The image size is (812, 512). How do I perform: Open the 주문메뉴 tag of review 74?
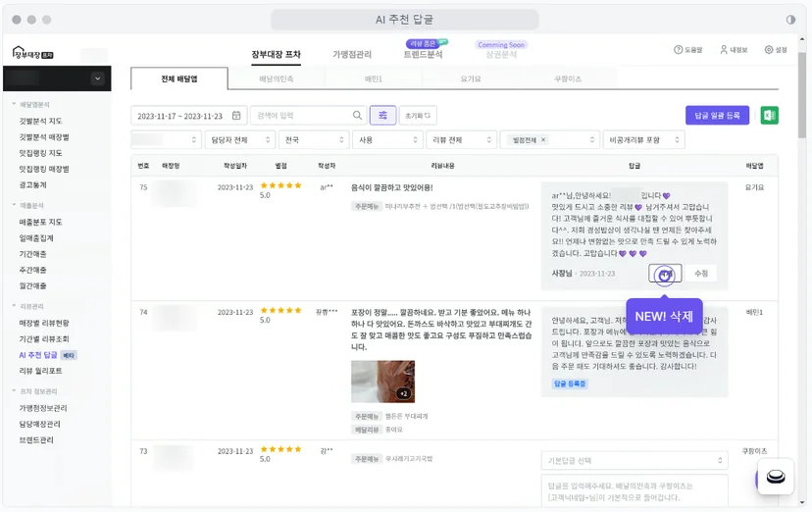point(367,416)
